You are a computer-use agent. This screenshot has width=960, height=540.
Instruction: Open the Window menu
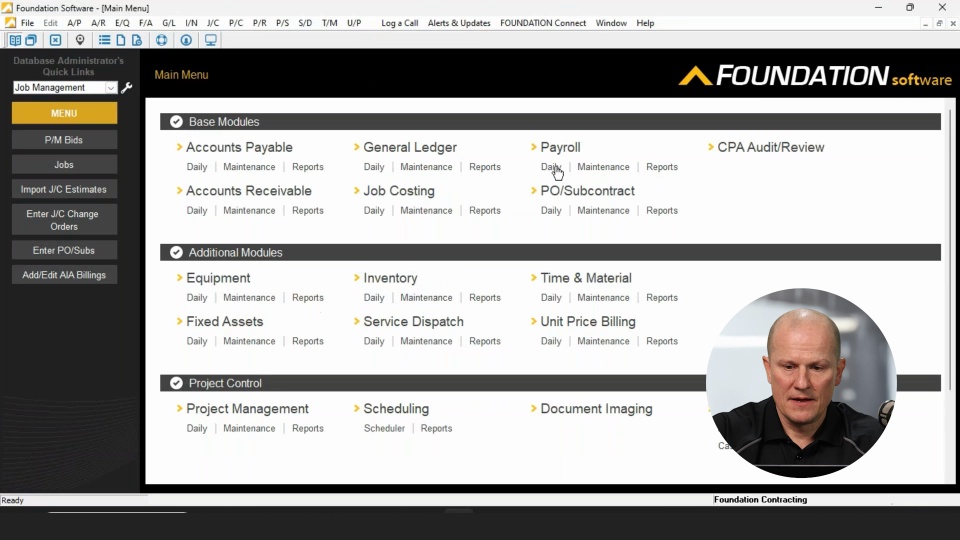[x=611, y=23]
